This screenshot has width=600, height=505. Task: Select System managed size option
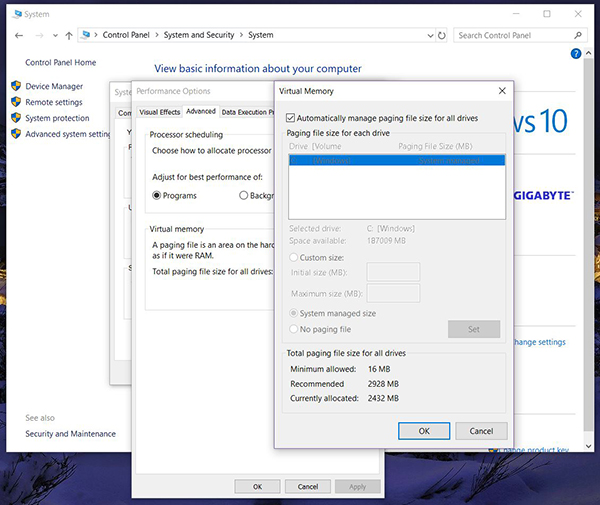tap(293, 313)
